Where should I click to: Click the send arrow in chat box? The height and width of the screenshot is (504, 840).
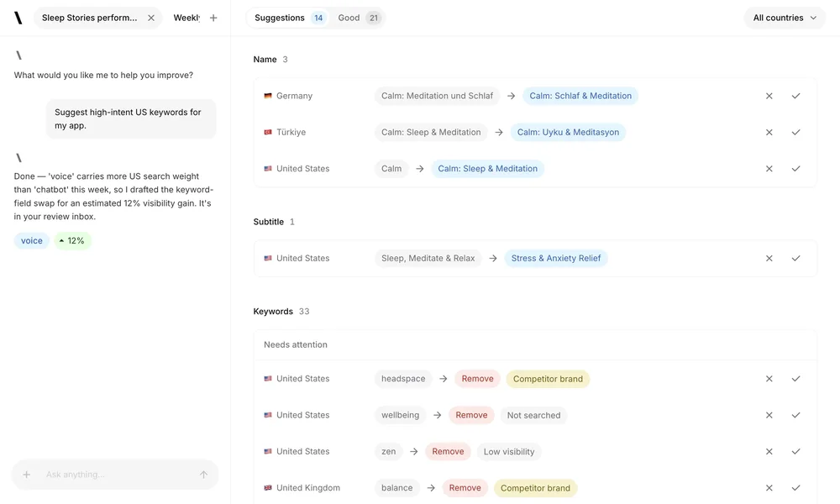coord(203,475)
